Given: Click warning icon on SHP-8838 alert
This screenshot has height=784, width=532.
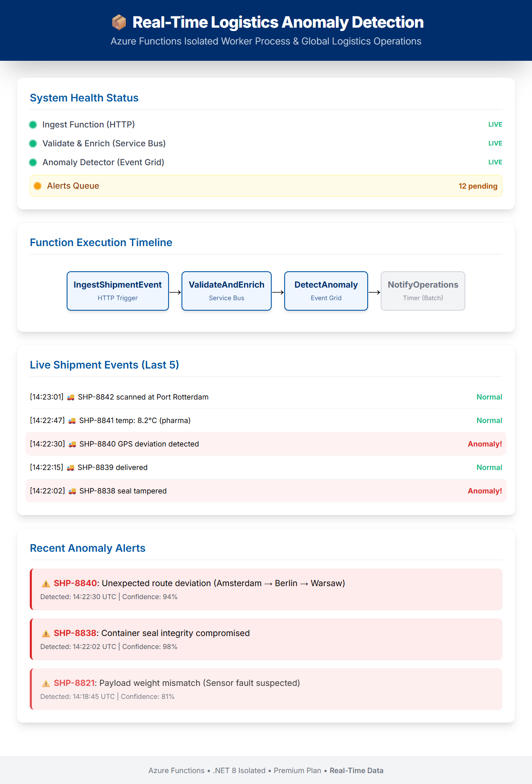Looking at the screenshot, I should [46, 633].
